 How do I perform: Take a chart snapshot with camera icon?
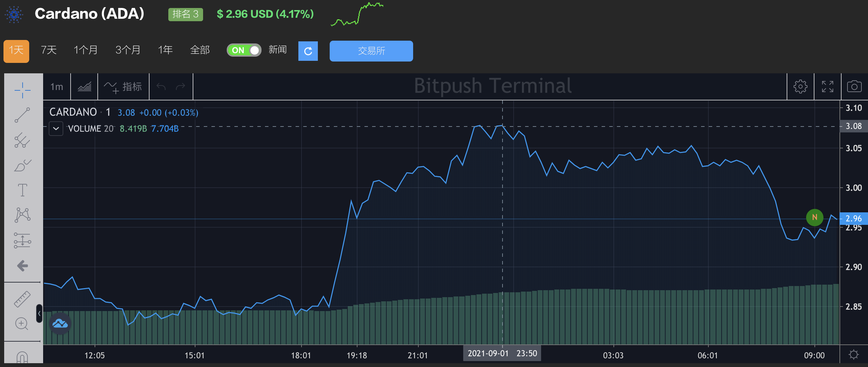pos(854,87)
